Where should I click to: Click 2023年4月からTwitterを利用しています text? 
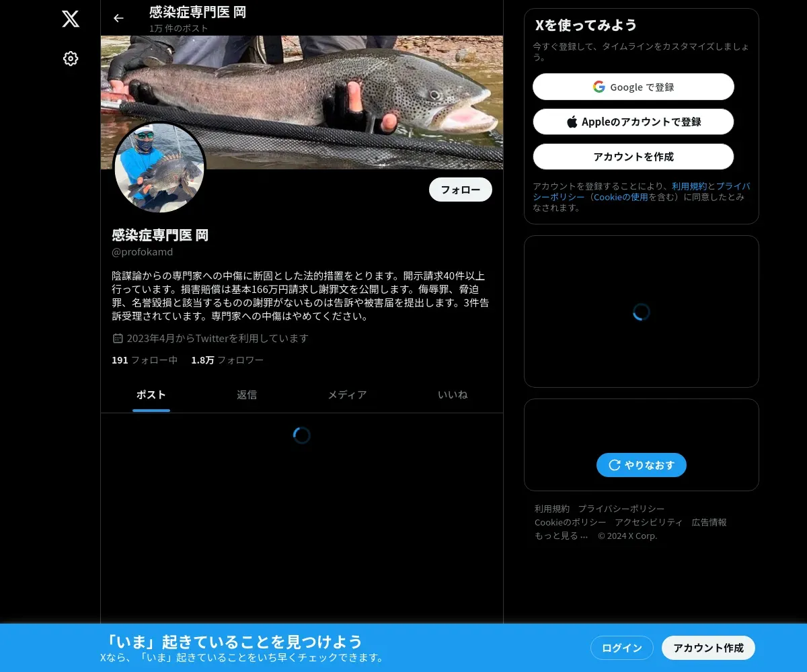(218, 338)
